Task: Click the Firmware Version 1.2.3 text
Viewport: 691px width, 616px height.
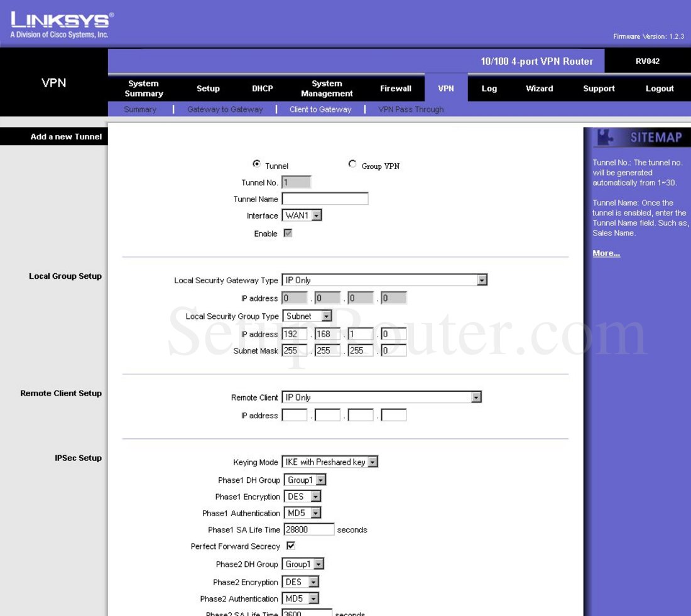Action: (x=648, y=36)
